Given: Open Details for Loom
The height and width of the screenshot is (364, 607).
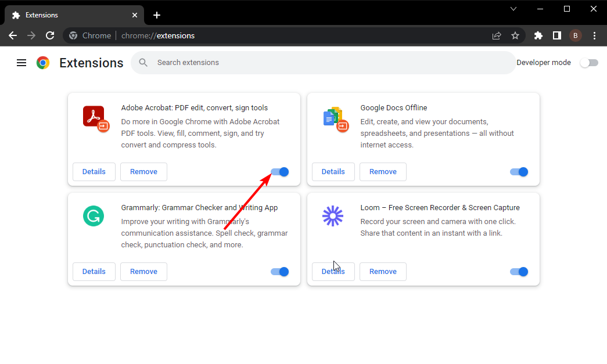Looking at the screenshot, I should point(333,272).
